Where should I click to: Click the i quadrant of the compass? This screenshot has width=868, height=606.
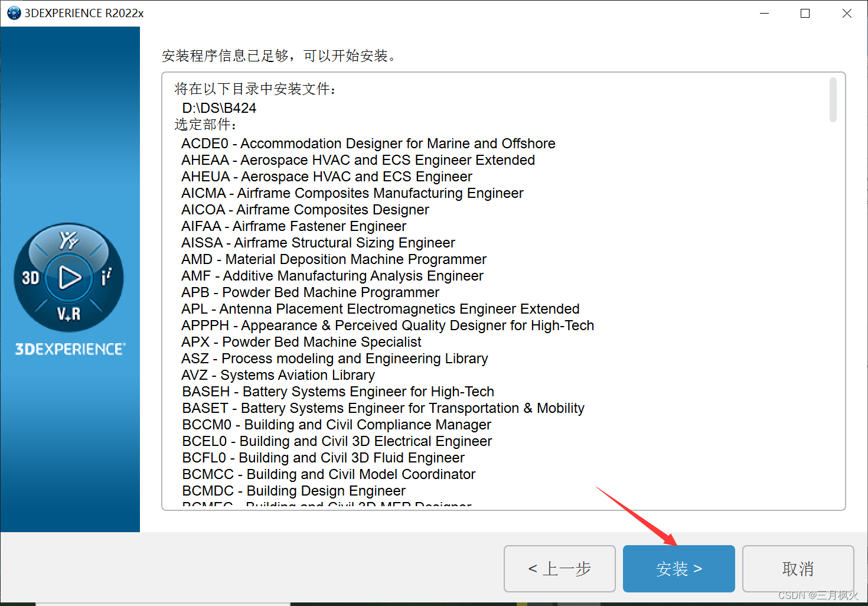(106, 277)
